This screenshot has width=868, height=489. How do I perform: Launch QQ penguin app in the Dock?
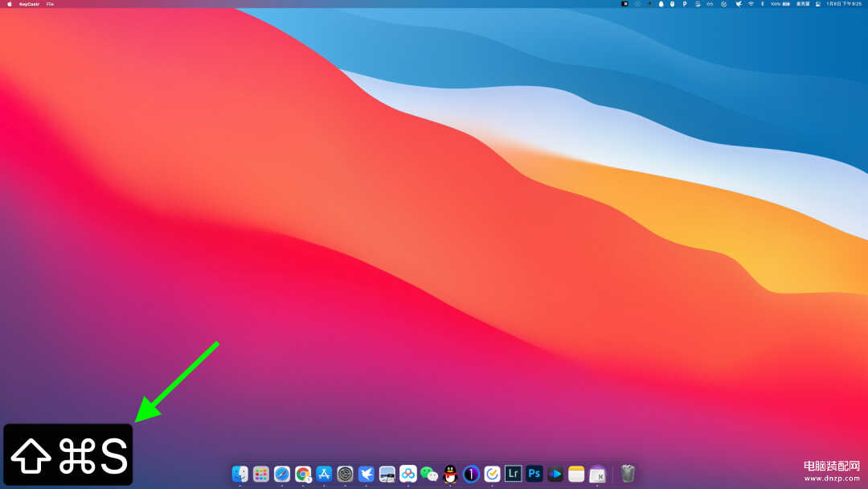click(451, 474)
